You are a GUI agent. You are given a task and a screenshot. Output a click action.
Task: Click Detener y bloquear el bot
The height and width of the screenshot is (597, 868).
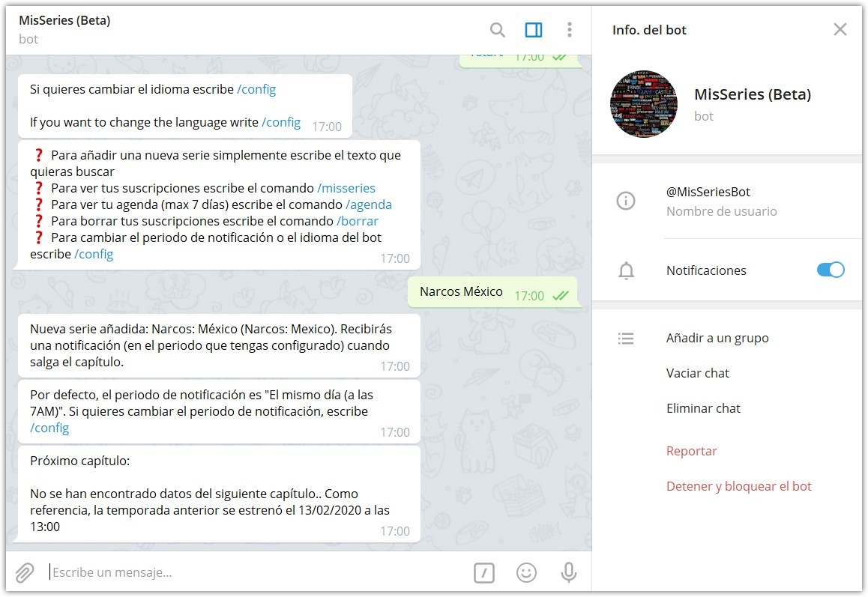click(739, 485)
